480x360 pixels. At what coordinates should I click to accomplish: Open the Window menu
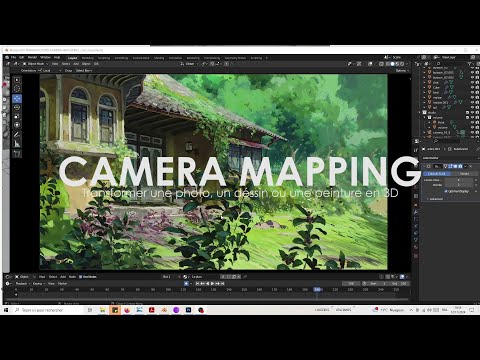click(x=45, y=58)
